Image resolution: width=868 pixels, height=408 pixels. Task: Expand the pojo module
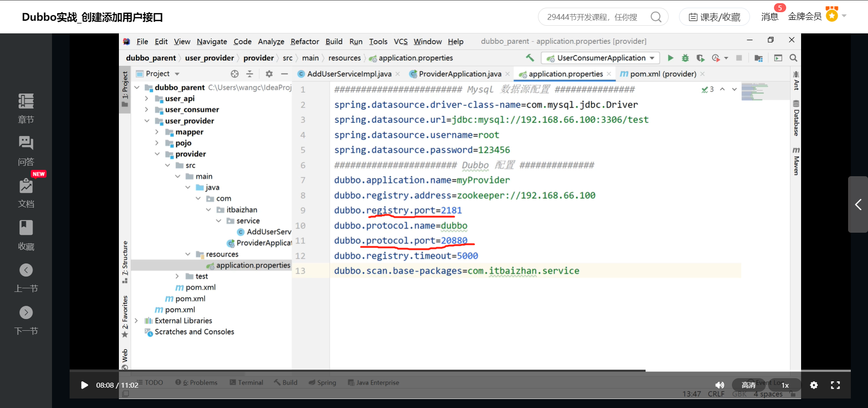157,143
